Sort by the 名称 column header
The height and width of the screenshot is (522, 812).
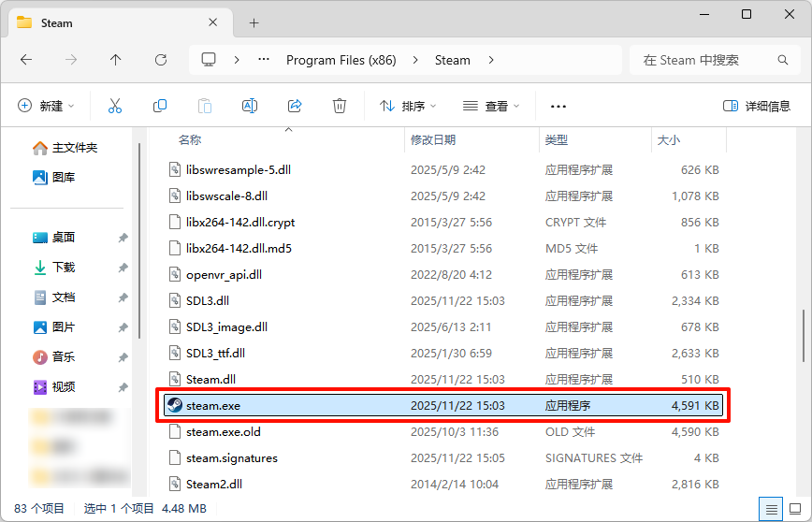190,140
